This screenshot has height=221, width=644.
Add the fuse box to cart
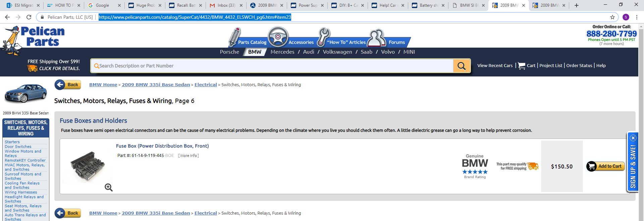(605, 166)
